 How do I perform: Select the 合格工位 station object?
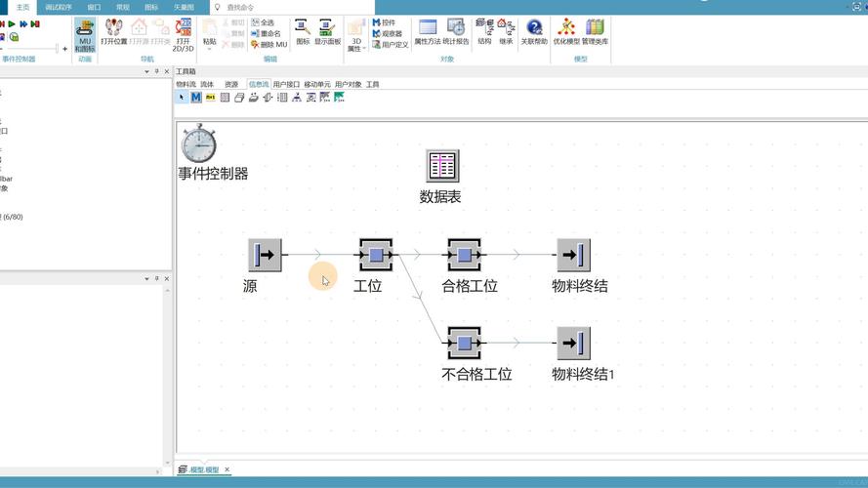click(x=465, y=255)
